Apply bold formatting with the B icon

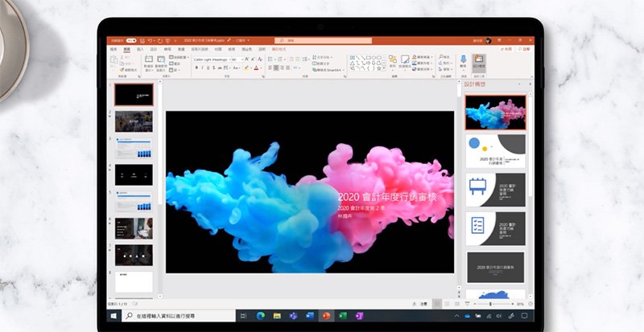pyautogui.click(x=196, y=68)
